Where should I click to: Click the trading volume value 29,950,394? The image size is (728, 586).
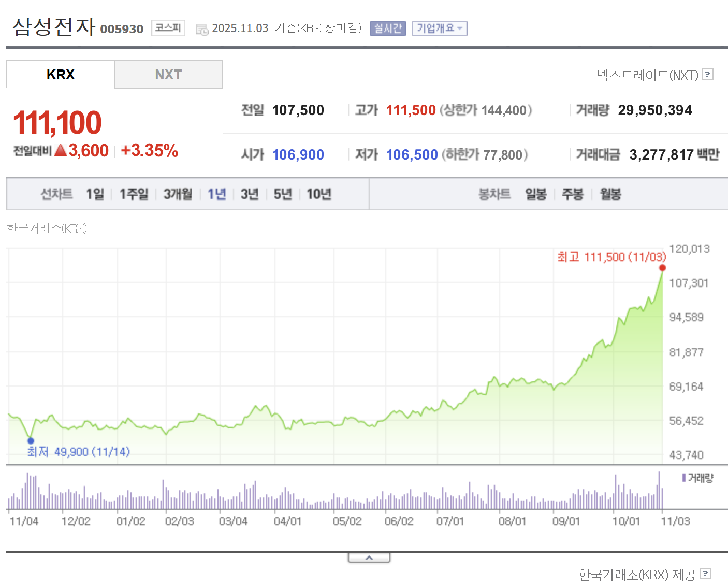point(655,110)
